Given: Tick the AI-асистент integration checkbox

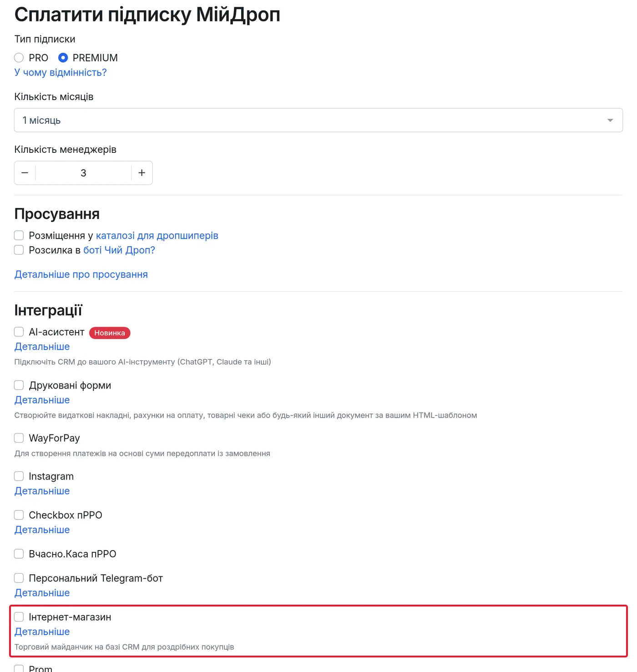Looking at the screenshot, I should point(19,332).
